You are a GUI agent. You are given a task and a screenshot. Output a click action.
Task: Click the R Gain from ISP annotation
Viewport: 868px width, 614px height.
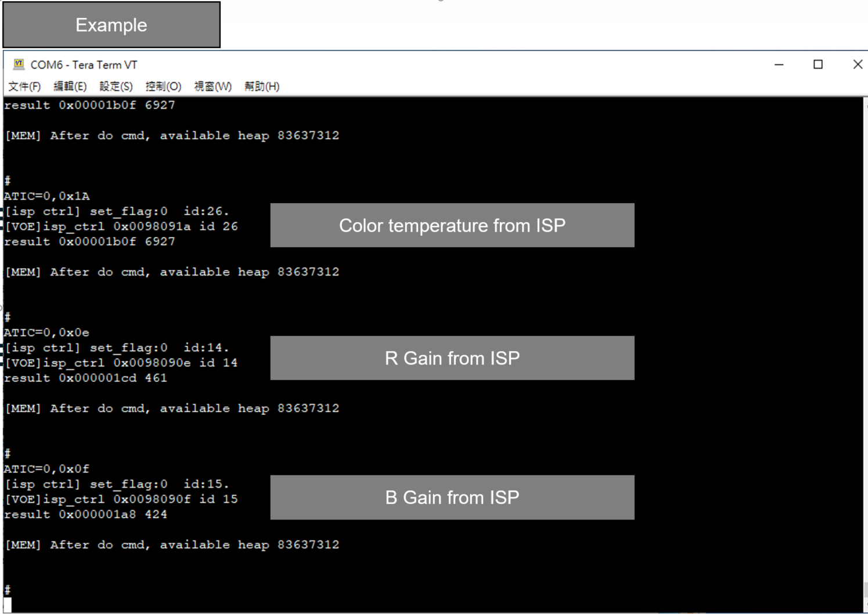(452, 358)
